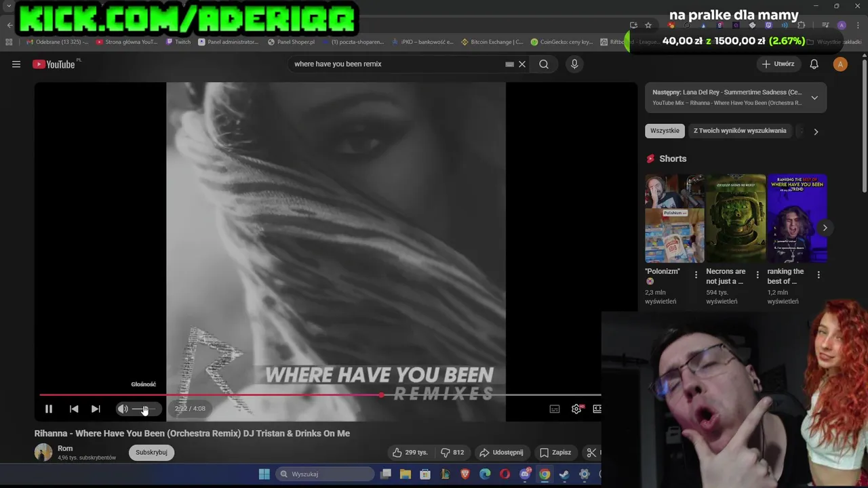The width and height of the screenshot is (868, 488).
Task: Open the Bitcoin Exchange bookmark
Action: [492, 42]
